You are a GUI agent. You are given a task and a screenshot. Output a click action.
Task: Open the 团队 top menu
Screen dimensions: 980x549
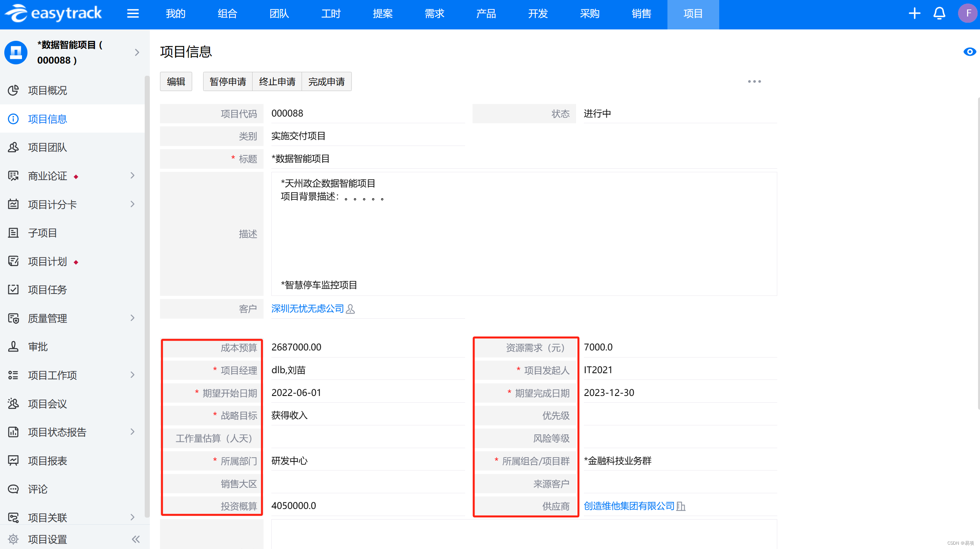(279, 14)
